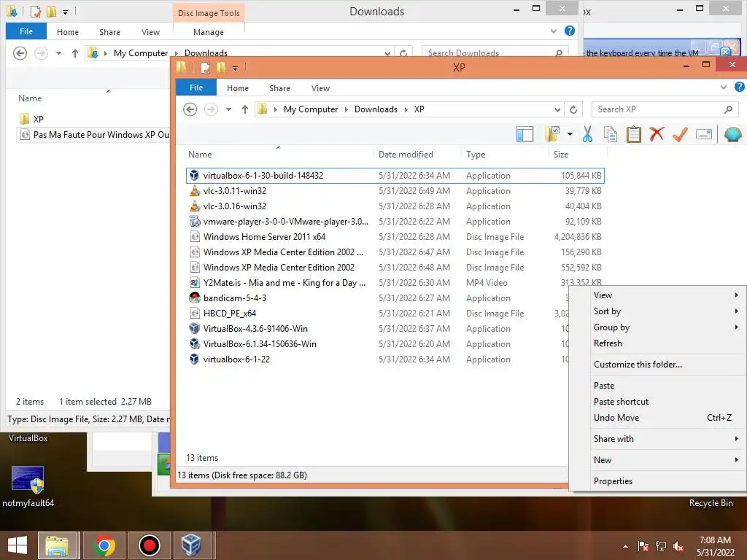Sort by the Type column header
Viewport: 747px width, 560px height.
click(505, 155)
